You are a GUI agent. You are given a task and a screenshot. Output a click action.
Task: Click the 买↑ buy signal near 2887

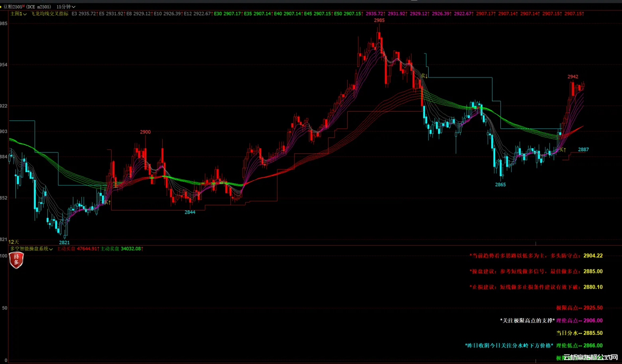pos(563,150)
